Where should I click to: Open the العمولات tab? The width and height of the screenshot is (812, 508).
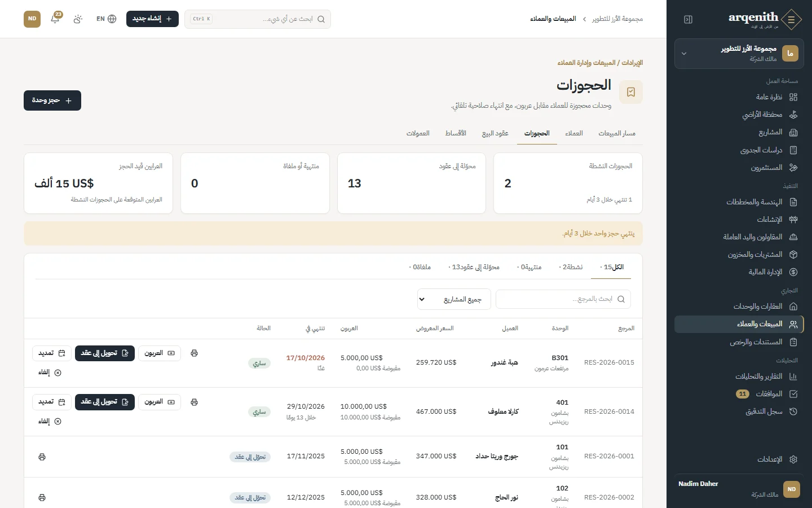point(418,133)
